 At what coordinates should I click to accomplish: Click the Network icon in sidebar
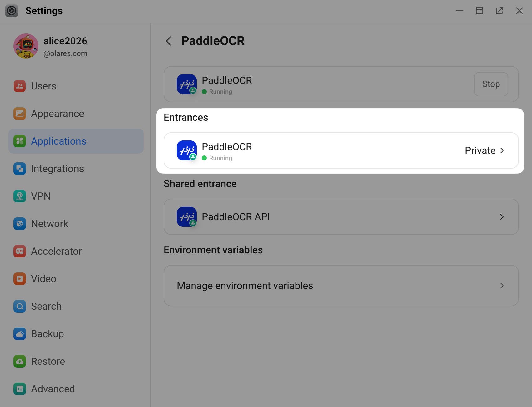20,224
